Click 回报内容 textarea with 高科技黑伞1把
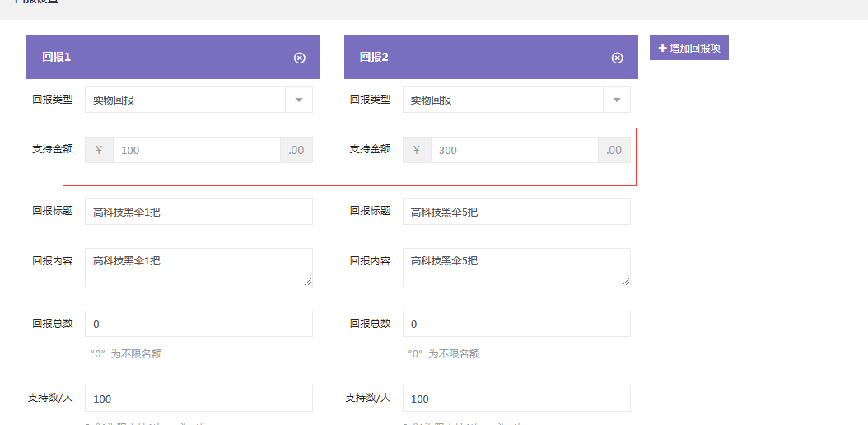Image resolution: width=868 pixels, height=425 pixels. pyautogui.click(x=198, y=268)
